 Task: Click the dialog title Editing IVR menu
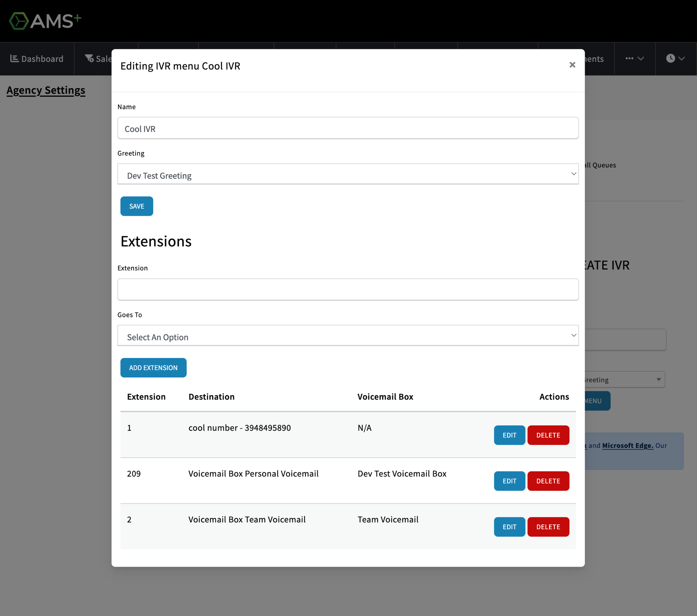pyautogui.click(x=180, y=66)
